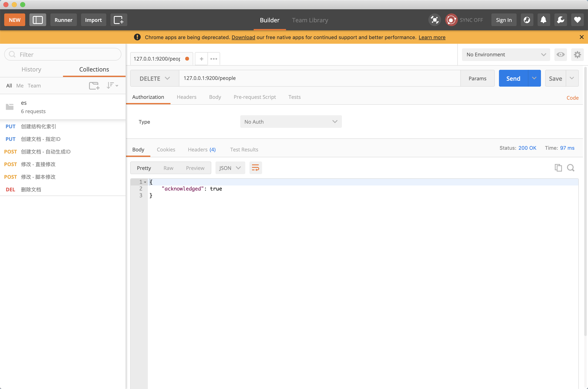The height and width of the screenshot is (389, 588).
Task: Expand the No Environment selector
Action: (506, 55)
